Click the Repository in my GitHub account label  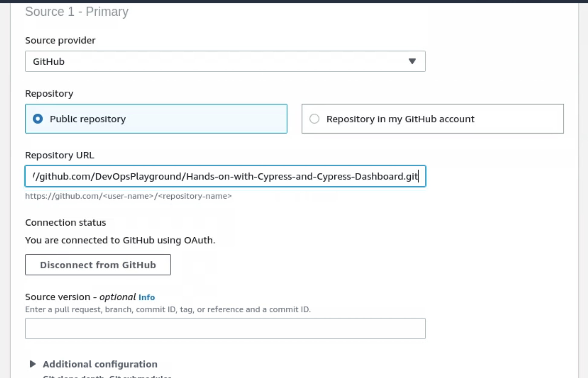400,119
